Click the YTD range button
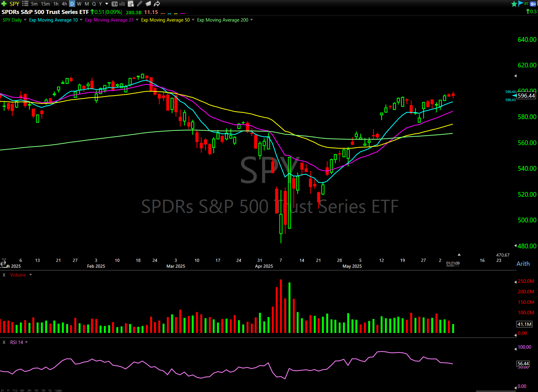This screenshot has width=538, height=392. pyautogui.click(x=15, y=390)
